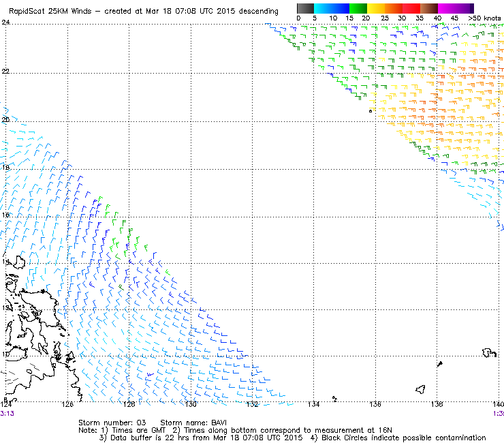
Task: Click the word "descending" in the title
Action: tap(258, 12)
